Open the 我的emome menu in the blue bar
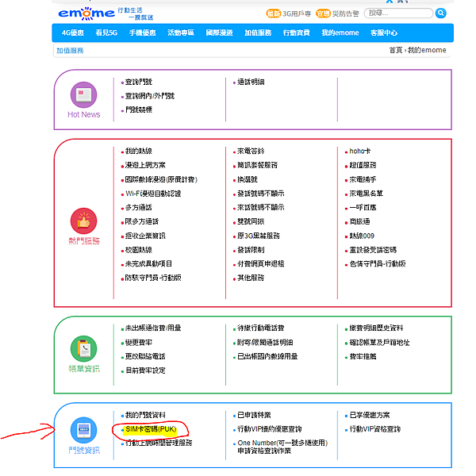476x476 pixels. (x=340, y=33)
